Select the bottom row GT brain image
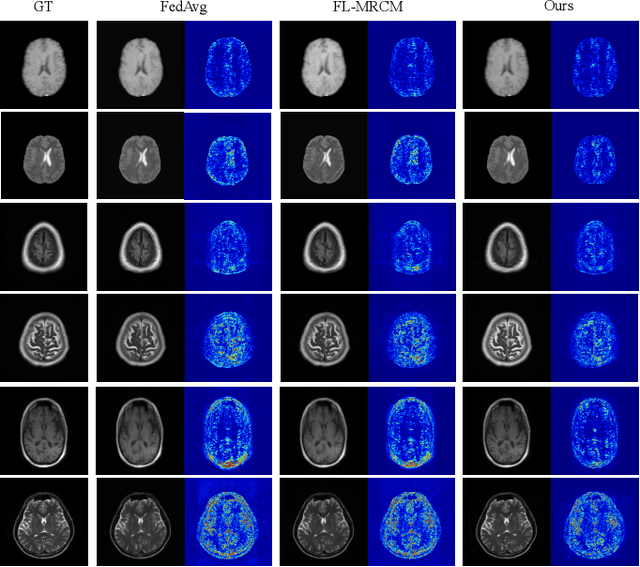Image resolution: width=640 pixels, height=567 pixels. coord(44,520)
